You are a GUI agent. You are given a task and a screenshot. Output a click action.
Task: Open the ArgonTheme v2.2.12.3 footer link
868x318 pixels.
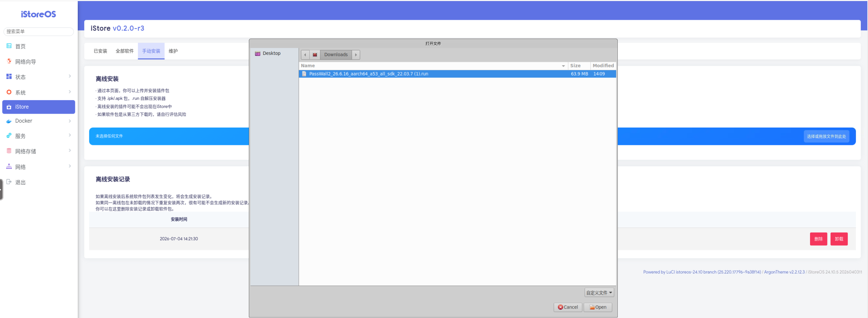coord(784,272)
